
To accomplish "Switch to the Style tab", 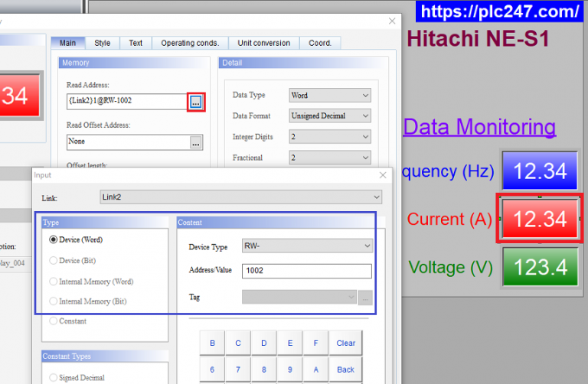I will tap(103, 43).
